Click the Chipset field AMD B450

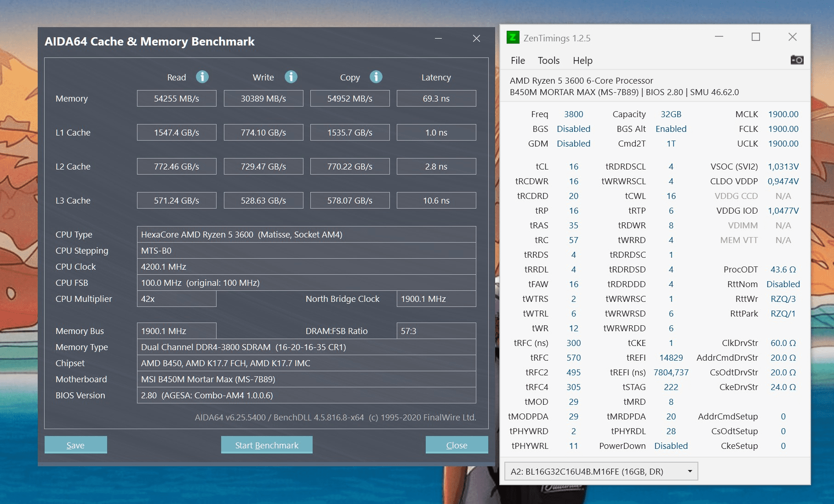click(306, 363)
